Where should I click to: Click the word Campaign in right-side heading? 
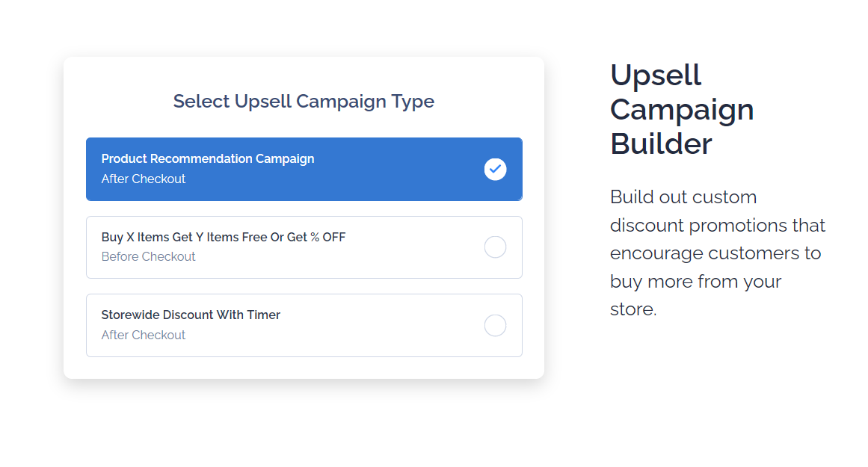click(x=682, y=110)
